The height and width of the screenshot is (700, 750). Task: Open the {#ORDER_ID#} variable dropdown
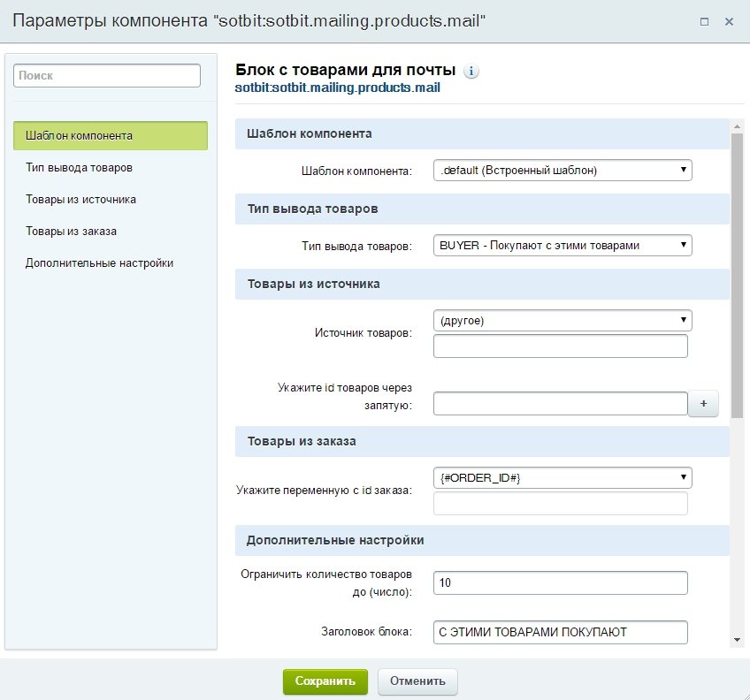pos(562,477)
